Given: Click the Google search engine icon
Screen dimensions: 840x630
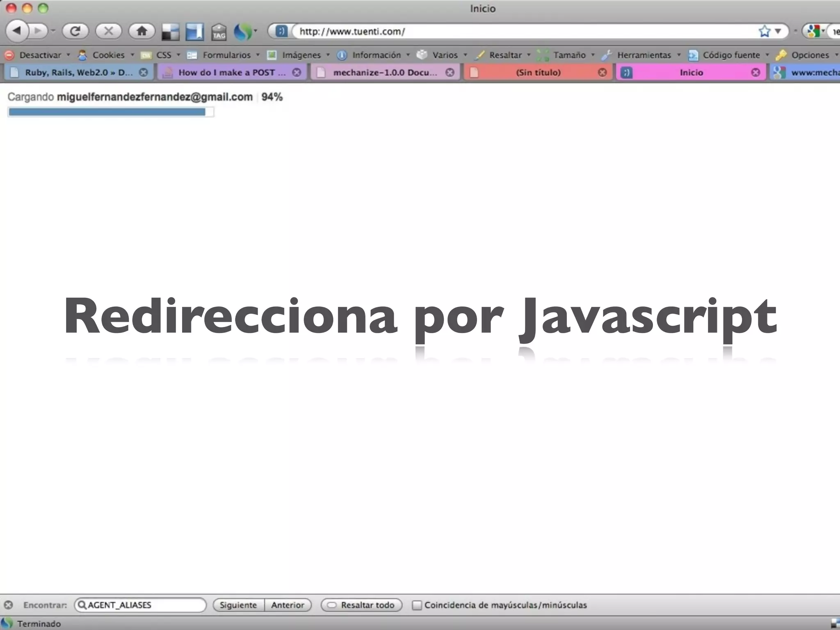Looking at the screenshot, I should pyautogui.click(x=813, y=31).
